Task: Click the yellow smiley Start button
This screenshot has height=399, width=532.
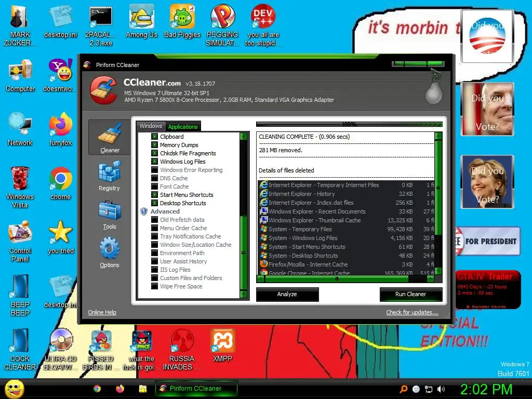Action: click(14, 389)
